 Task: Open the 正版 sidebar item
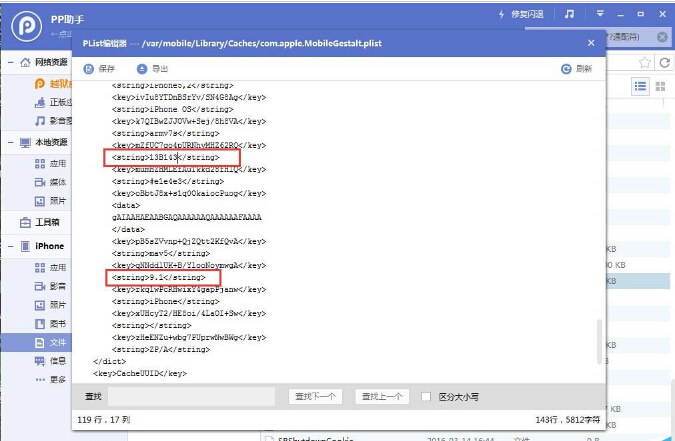53,102
